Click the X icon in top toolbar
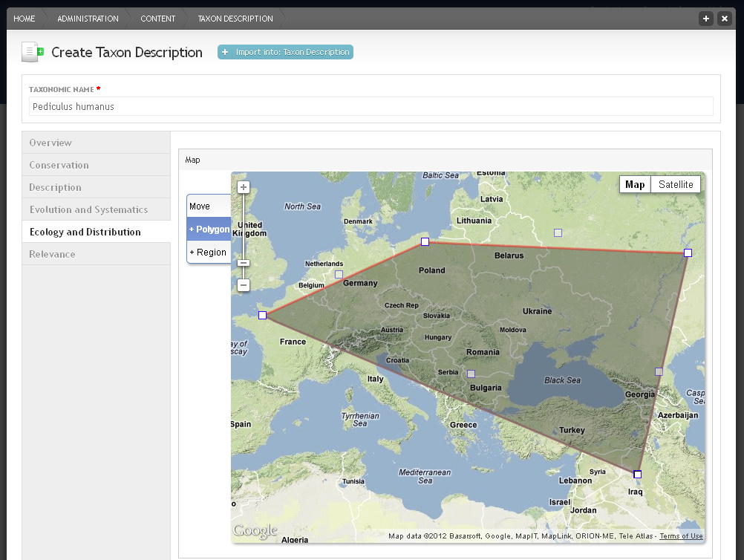 [725, 19]
